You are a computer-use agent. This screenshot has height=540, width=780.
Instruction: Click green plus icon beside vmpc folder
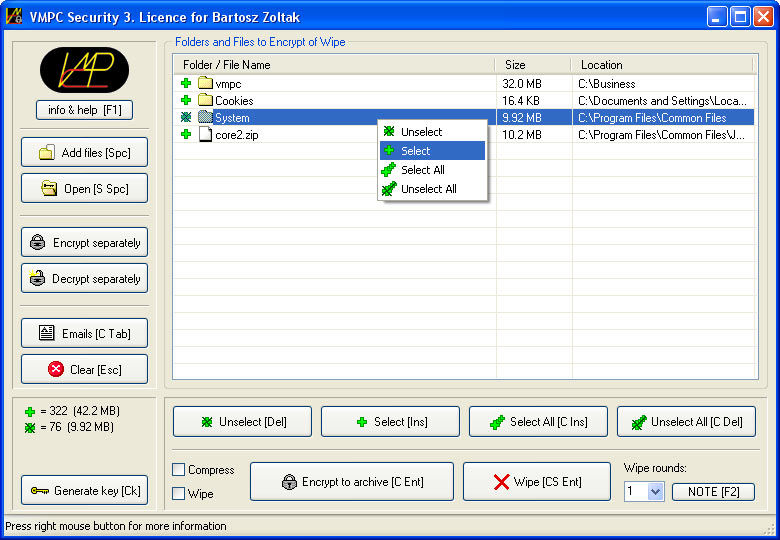186,83
